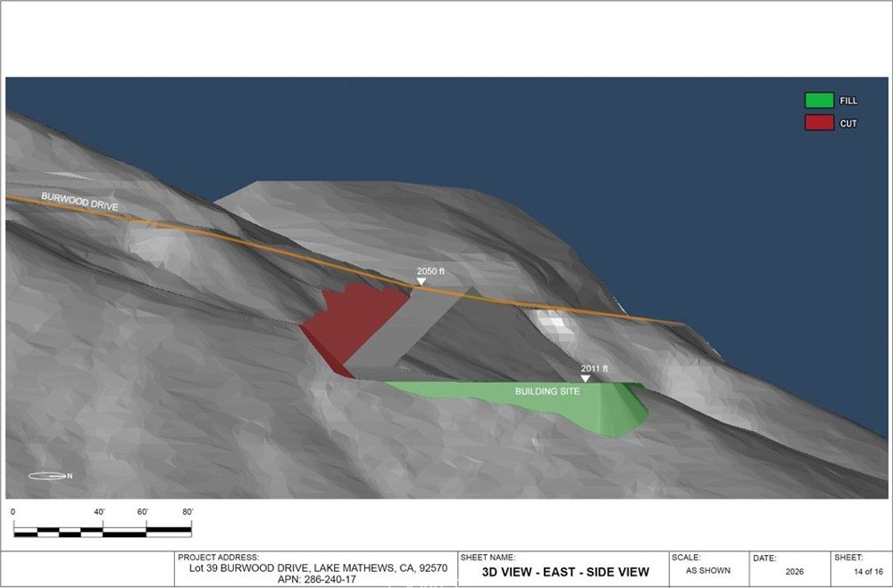Click the sheet number 14 of 16
Viewport: 893px width, 588px height.
[x=865, y=571]
